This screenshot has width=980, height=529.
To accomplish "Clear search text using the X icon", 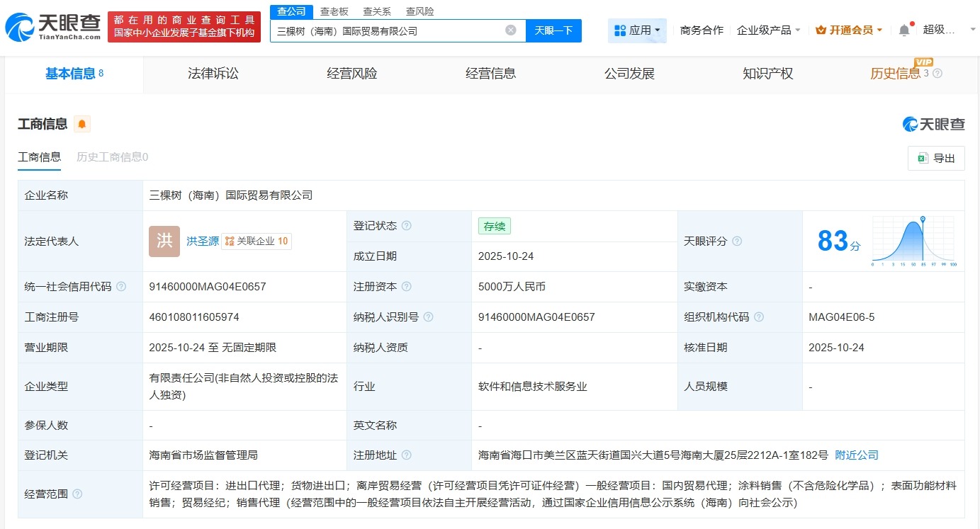I will point(510,30).
